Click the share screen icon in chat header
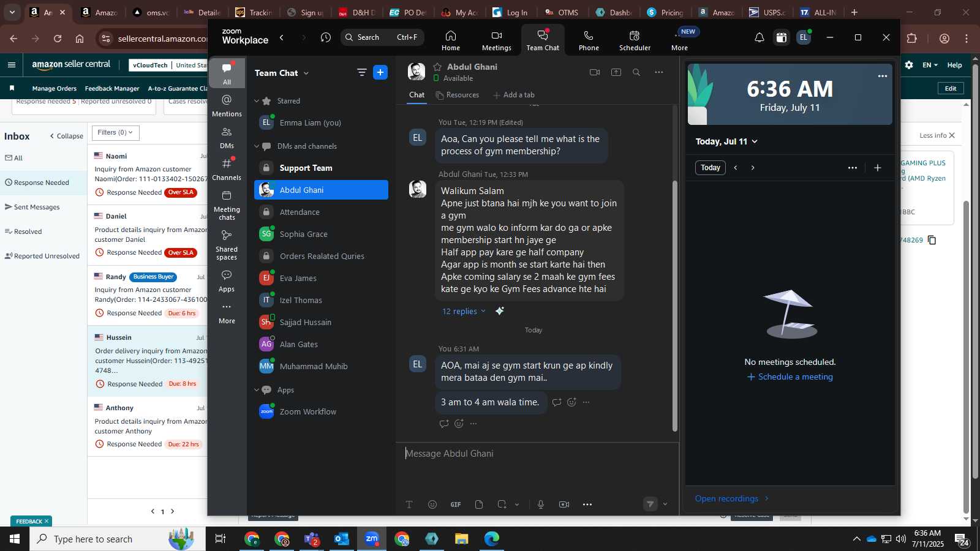980x551 pixels. [x=616, y=72]
